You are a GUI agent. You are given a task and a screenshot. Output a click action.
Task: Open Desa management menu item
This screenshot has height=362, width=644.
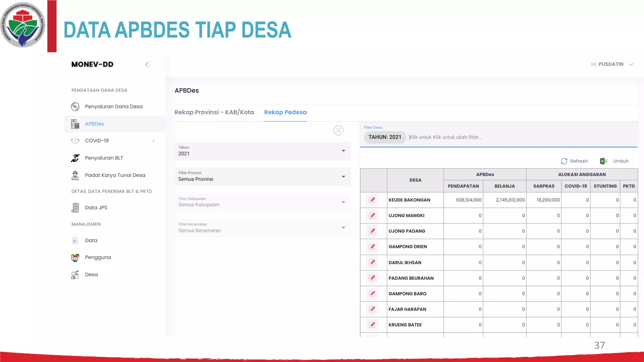click(x=91, y=275)
